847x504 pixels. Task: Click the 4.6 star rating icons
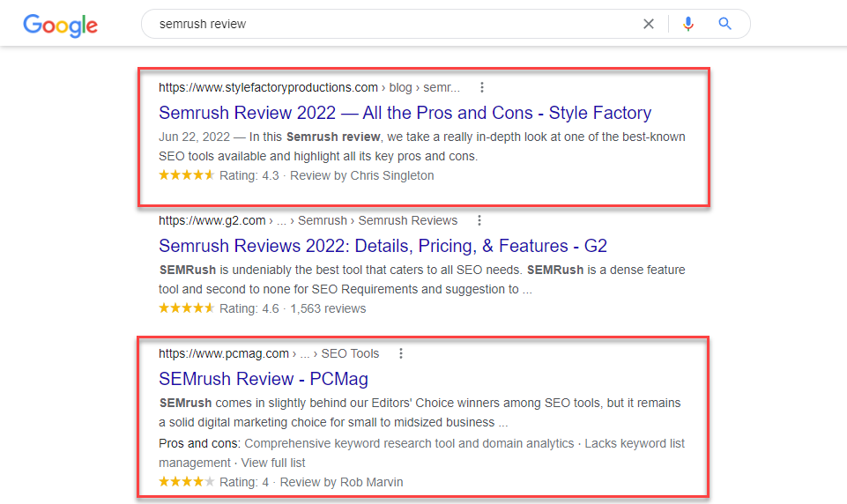click(x=186, y=308)
